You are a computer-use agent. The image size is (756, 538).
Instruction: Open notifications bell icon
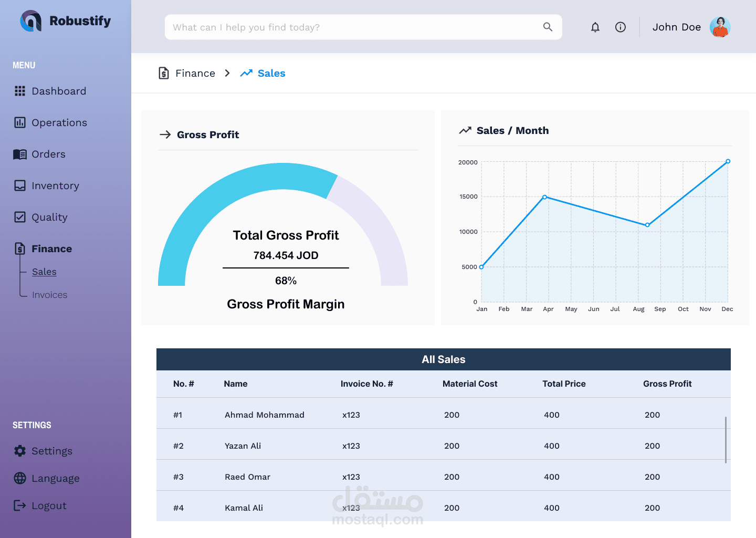coord(595,27)
